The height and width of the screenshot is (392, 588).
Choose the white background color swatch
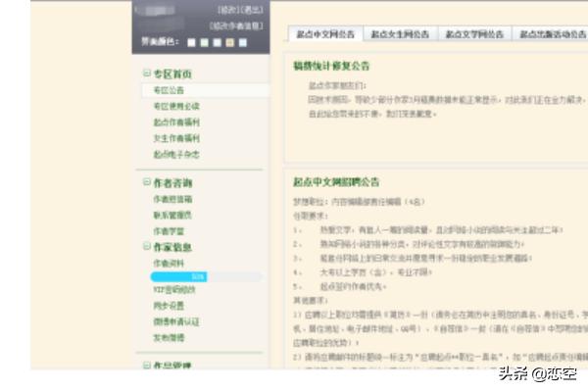[191, 42]
